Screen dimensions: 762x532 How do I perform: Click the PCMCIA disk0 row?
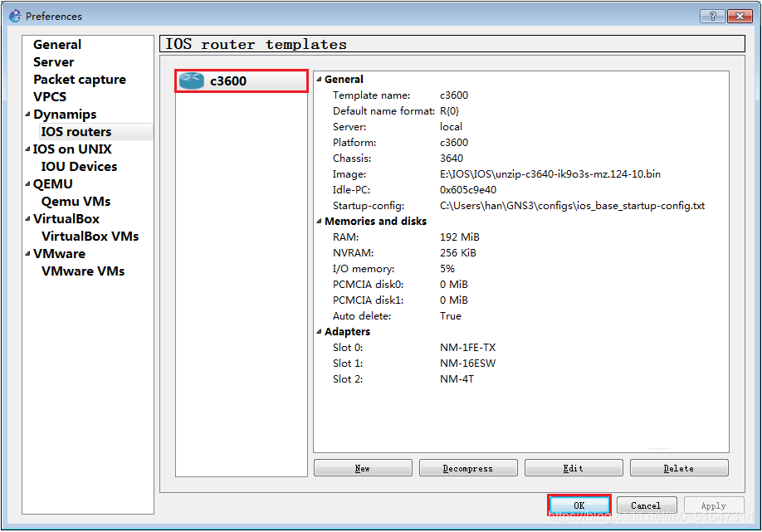[400, 285]
